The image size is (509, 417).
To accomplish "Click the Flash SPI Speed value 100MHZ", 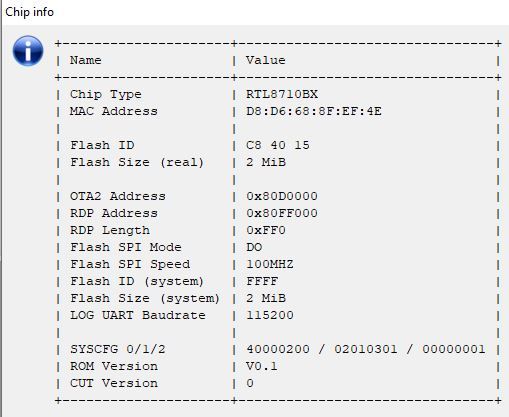I will (x=270, y=264).
